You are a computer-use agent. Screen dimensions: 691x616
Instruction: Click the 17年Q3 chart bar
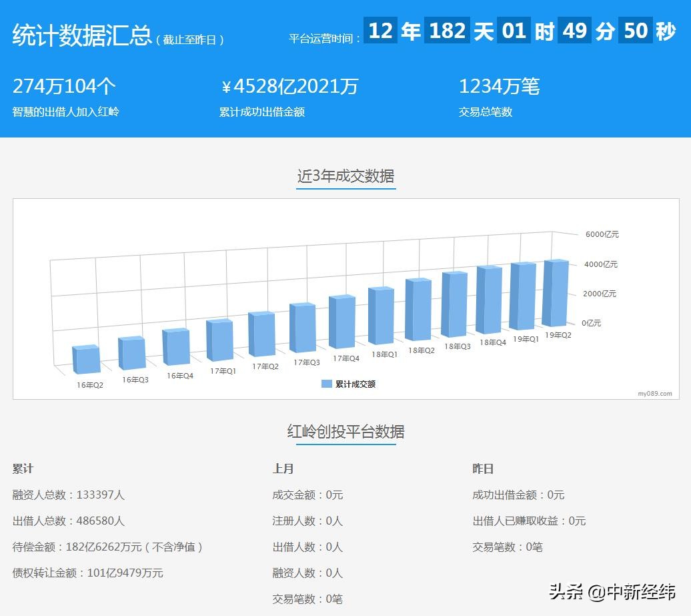click(301, 327)
